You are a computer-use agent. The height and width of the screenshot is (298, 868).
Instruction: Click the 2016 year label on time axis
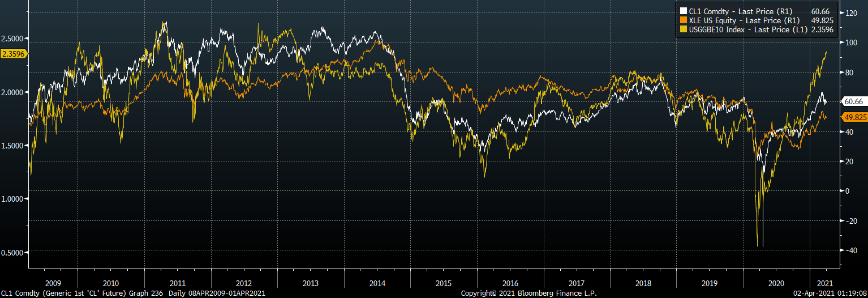tap(510, 283)
